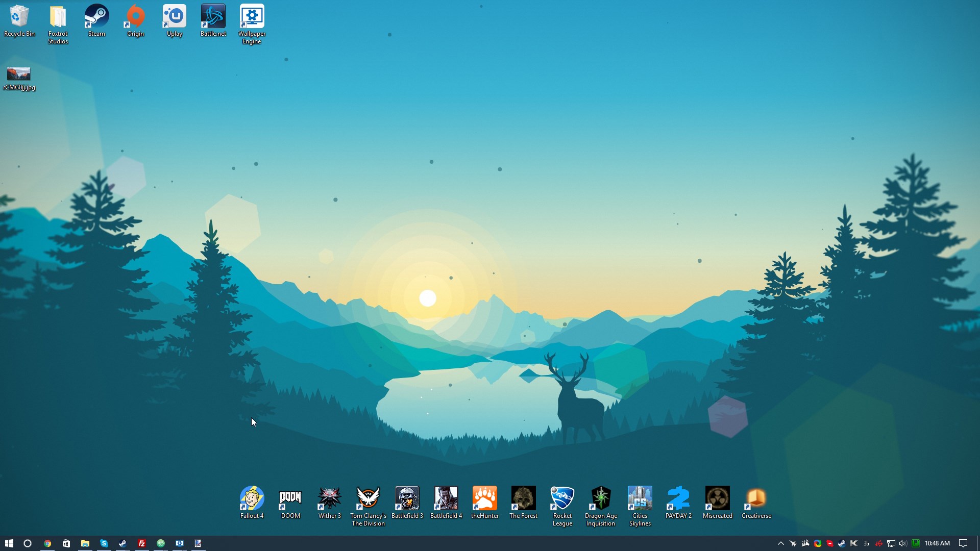Open the red blocked tray icon
Image resolution: width=980 pixels, height=551 pixels.
[x=830, y=543]
